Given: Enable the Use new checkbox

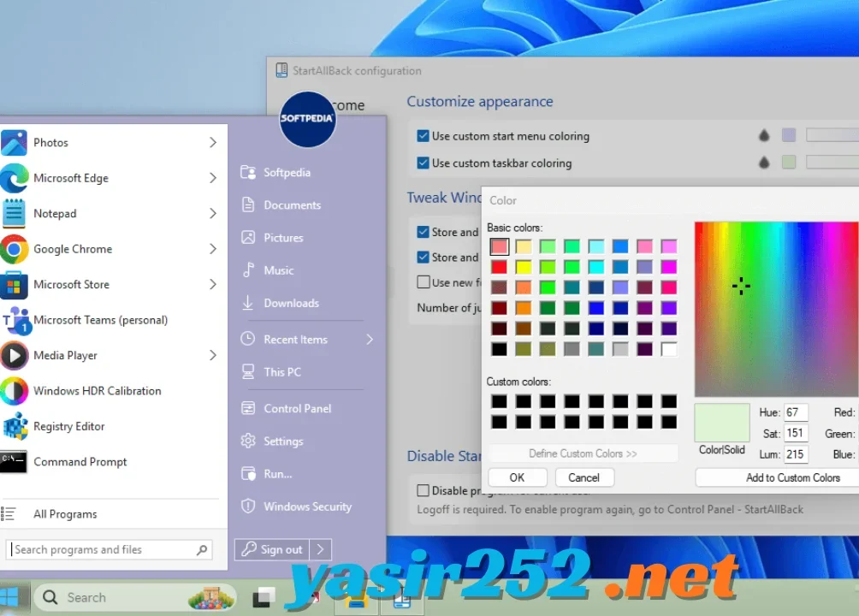Looking at the screenshot, I should [x=423, y=282].
